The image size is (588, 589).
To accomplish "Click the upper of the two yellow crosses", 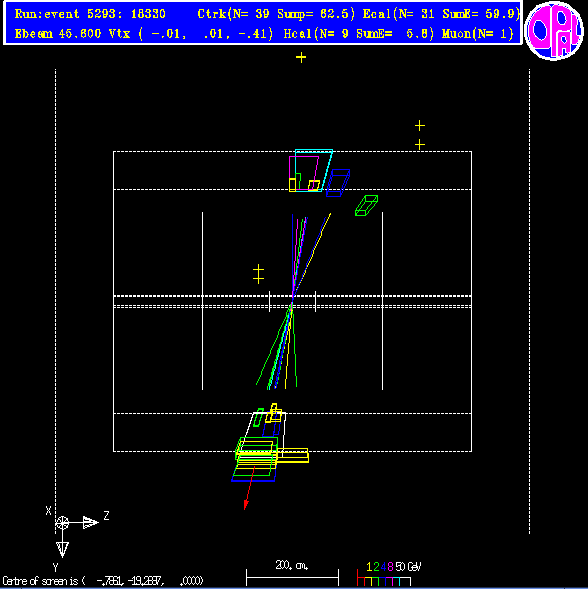I will [x=420, y=125].
